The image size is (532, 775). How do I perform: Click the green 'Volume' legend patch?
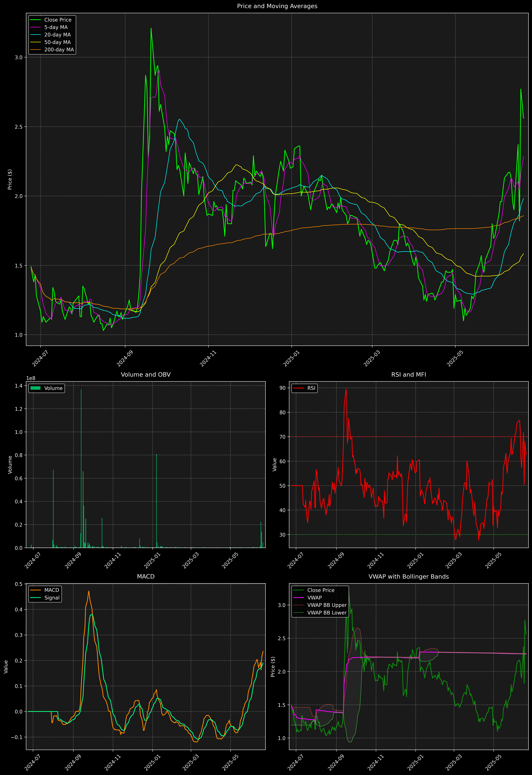(35, 388)
